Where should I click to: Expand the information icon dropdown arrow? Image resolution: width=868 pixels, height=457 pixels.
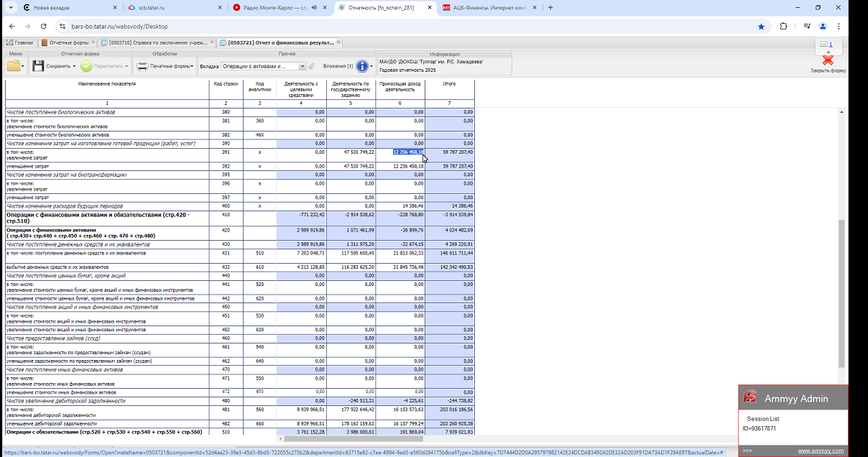point(371,66)
